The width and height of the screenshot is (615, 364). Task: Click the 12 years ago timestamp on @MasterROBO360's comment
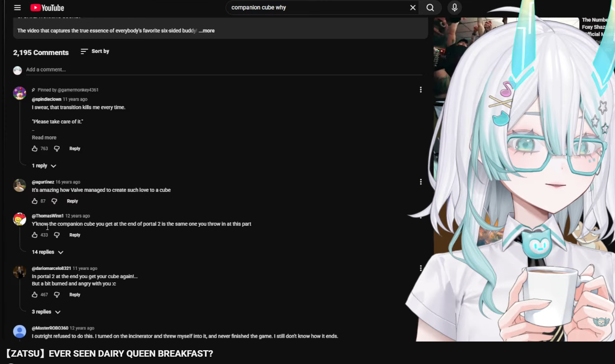click(82, 328)
